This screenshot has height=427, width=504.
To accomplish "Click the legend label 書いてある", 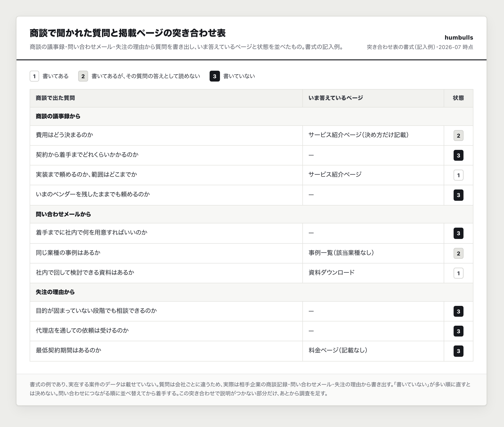I will coord(56,76).
